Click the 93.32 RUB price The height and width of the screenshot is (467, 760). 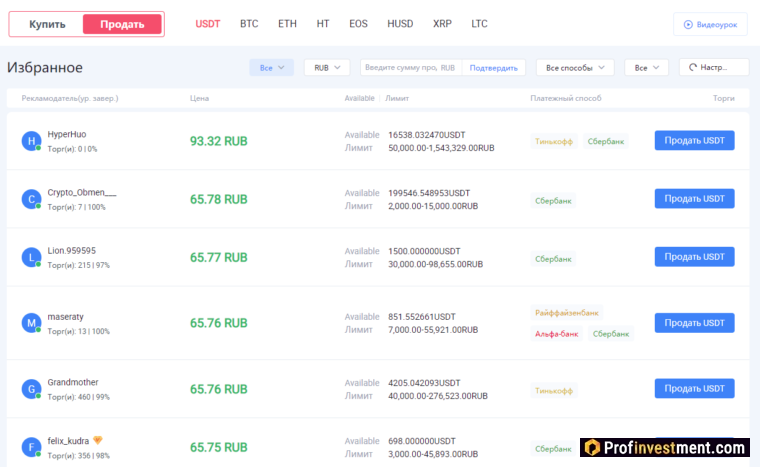click(x=219, y=141)
